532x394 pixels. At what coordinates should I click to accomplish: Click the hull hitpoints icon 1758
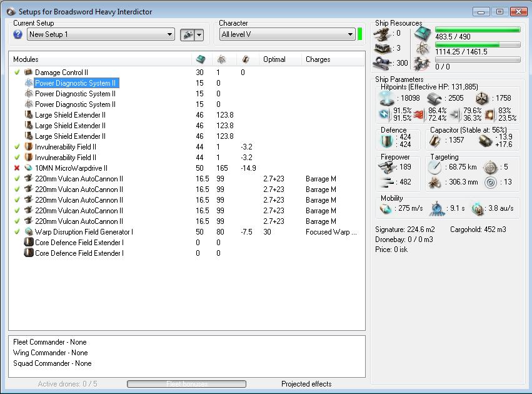(482, 99)
